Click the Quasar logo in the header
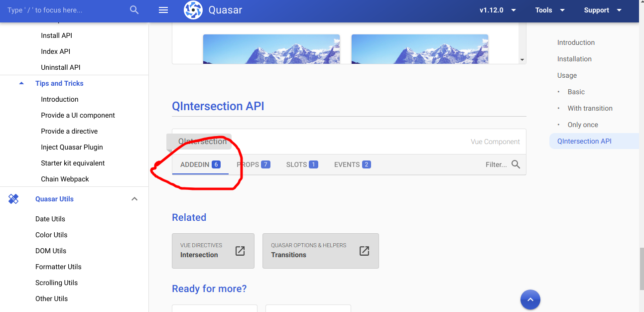This screenshot has height=312, width=644. coord(193,10)
